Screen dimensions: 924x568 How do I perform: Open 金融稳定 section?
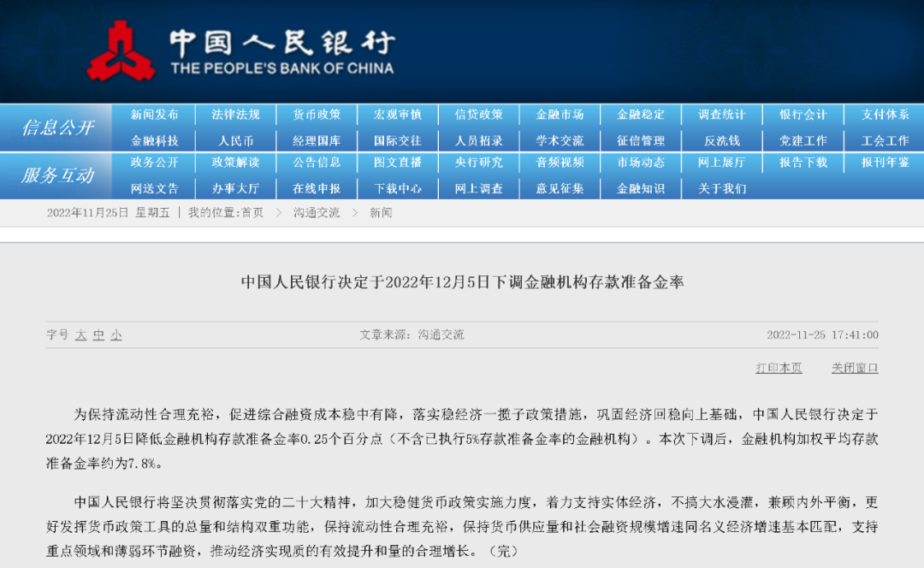coord(641,115)
